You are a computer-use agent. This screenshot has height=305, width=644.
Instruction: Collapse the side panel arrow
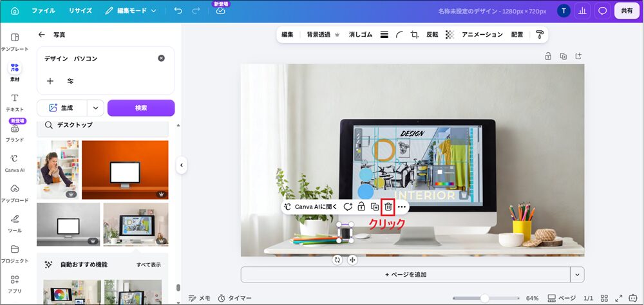[x=181, y=165]
